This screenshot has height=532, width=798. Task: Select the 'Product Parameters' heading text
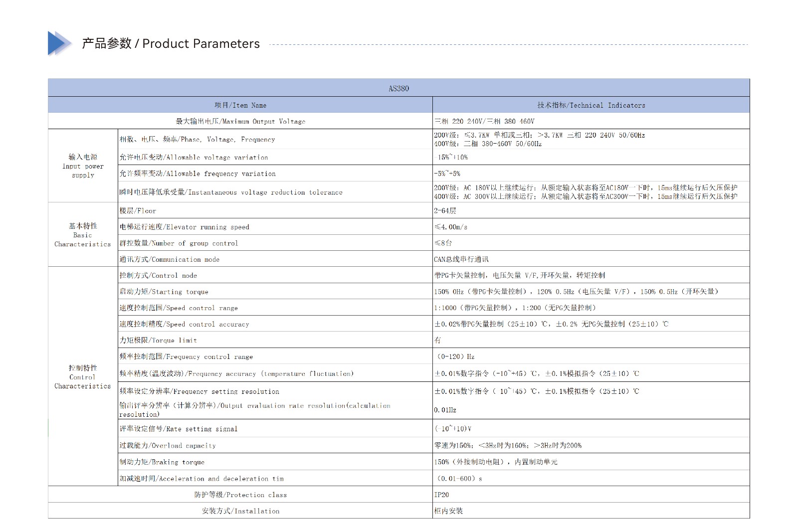(x=201, y=44)
